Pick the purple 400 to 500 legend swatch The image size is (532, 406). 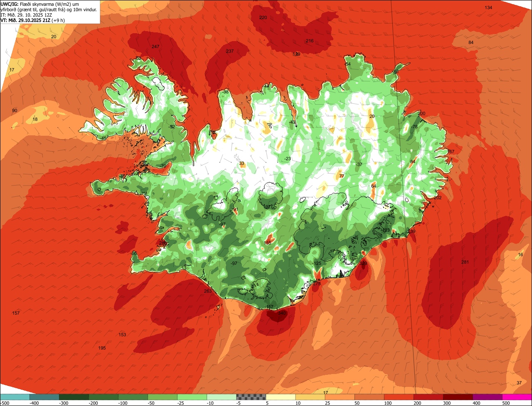[488, 397]
